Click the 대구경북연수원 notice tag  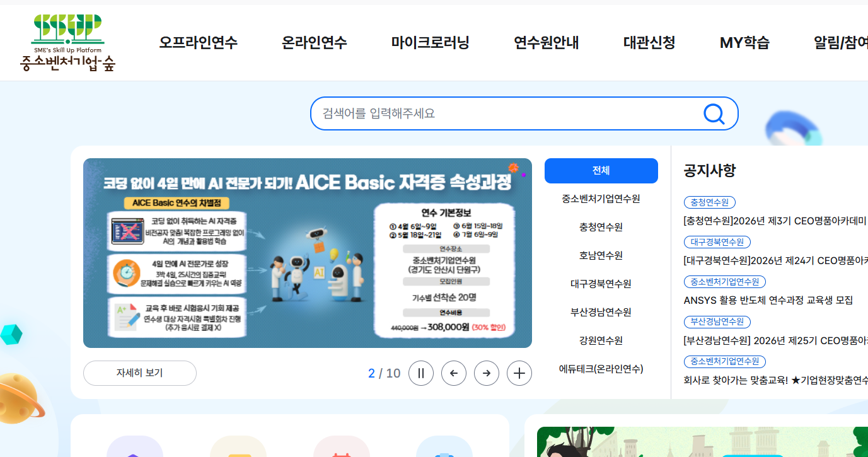pyautogui.click(x=717, y=242)
